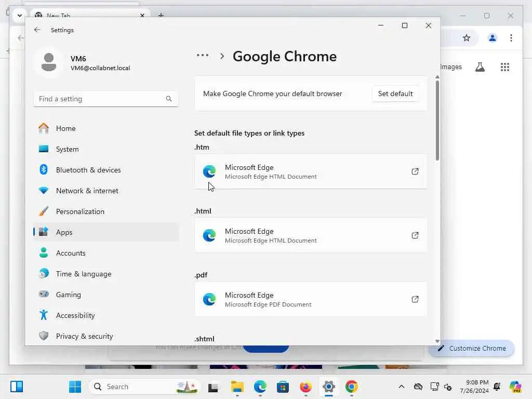Change the .htm default app entry
This screenshot has height=399, width=532.
(311, 171)
